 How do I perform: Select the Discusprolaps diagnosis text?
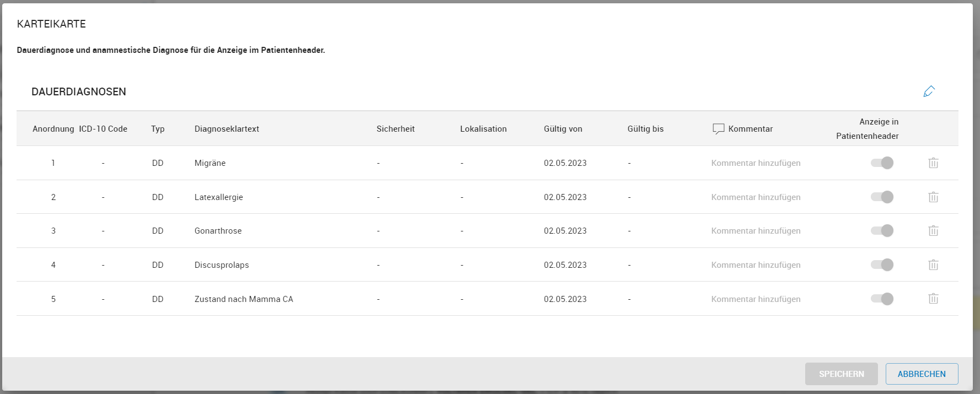pyautogui.click(x=222, y=265)
